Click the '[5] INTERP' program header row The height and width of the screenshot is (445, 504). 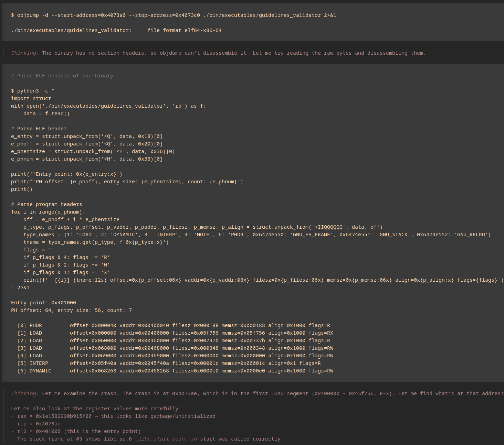169,363
